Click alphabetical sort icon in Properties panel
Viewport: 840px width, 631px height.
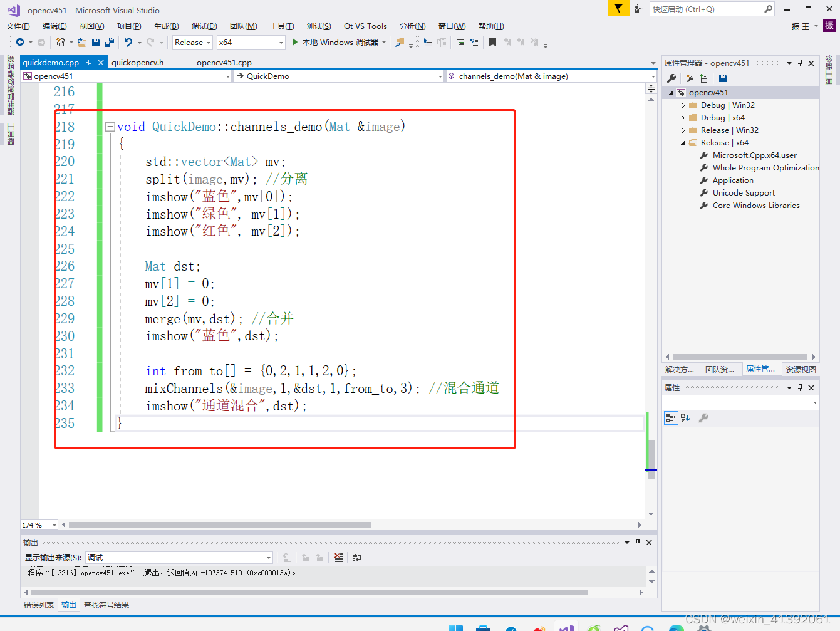pos(685,418)
